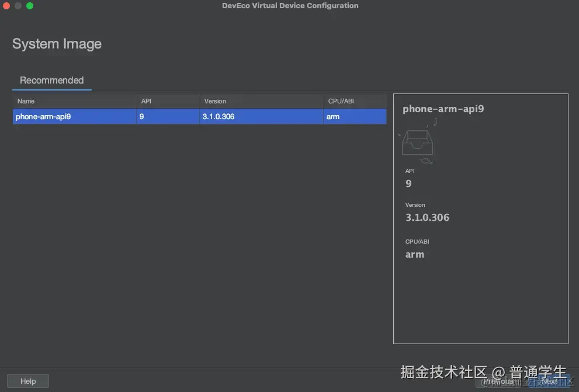Click the Version 3.1.0.306 in details panel
Viewport: 579px width, 392px height.
coord(427,217)
